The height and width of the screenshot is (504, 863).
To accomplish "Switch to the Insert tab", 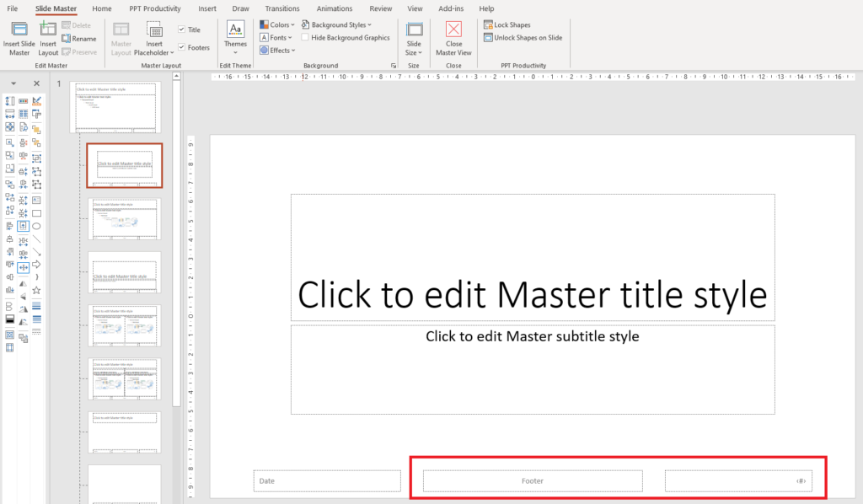I will click(x=207, y=8).
